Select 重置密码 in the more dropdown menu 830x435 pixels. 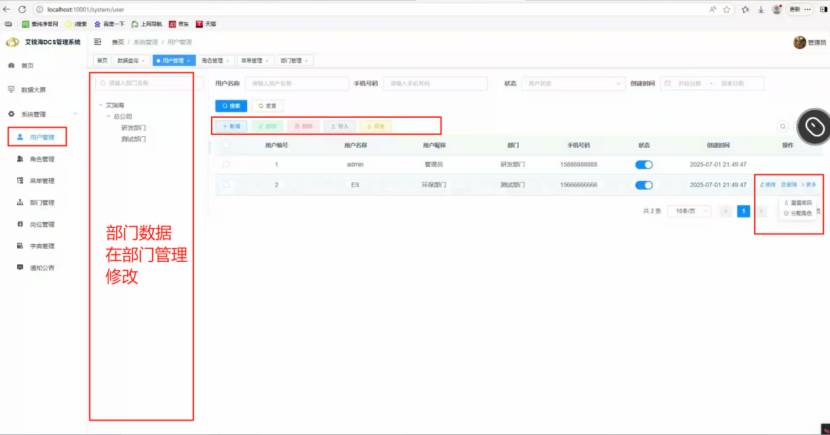click(x=798, y=203)
